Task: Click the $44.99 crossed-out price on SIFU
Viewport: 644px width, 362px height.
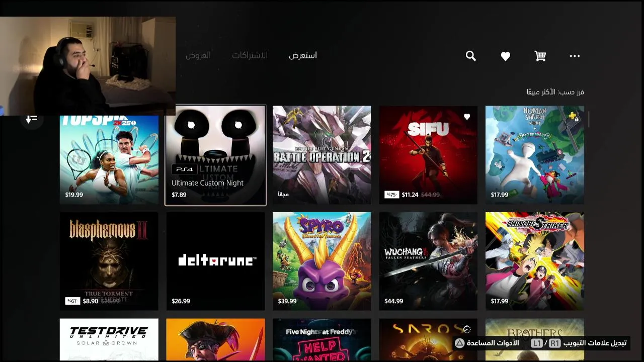Action: (x=430, y=195)
